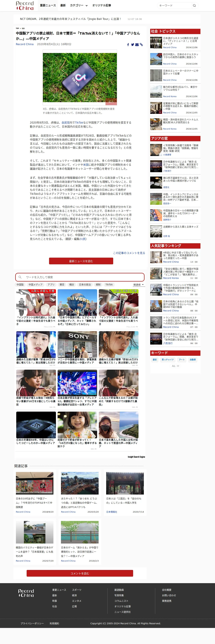Open オリジナル記事 in header navigation
Image resolution: width=215 pixels, height=644 pixels.
pyautogui.click(x=102, y=6)
